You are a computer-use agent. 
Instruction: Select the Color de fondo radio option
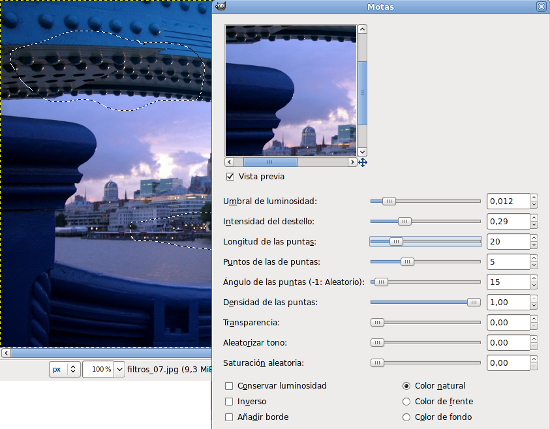coord(406,417)
